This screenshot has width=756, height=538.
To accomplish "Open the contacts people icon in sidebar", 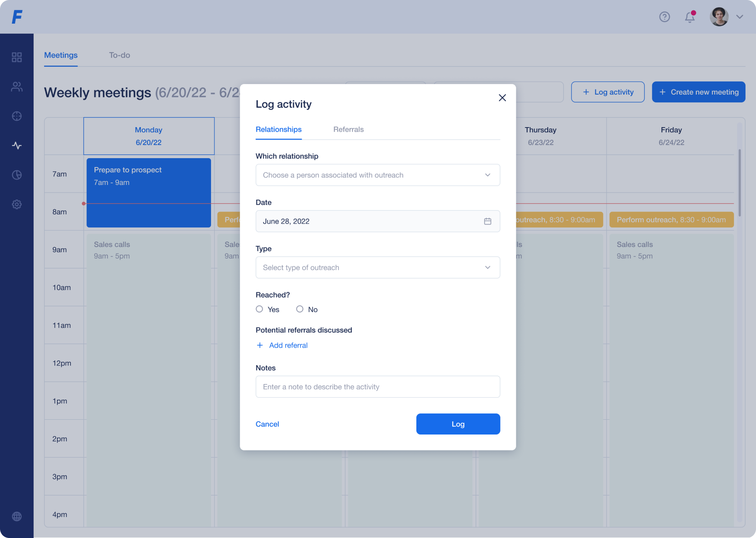I will pos(17,87).
